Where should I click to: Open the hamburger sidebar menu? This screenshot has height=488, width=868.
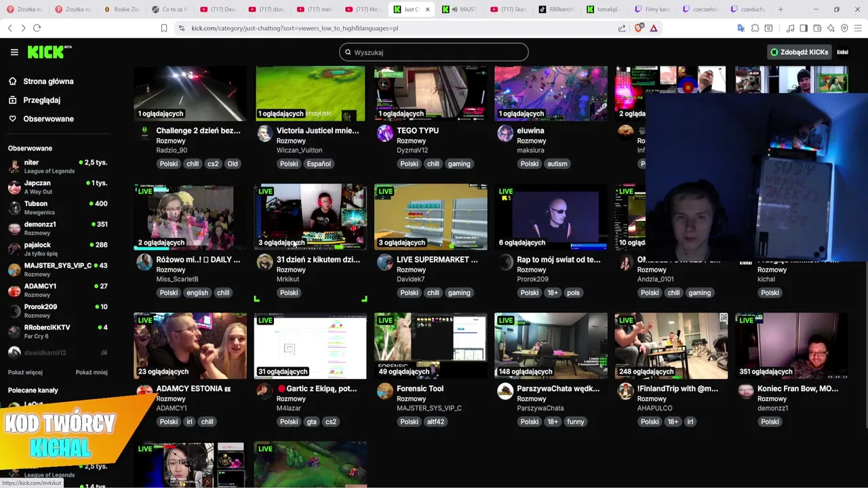tap(14, 52)
